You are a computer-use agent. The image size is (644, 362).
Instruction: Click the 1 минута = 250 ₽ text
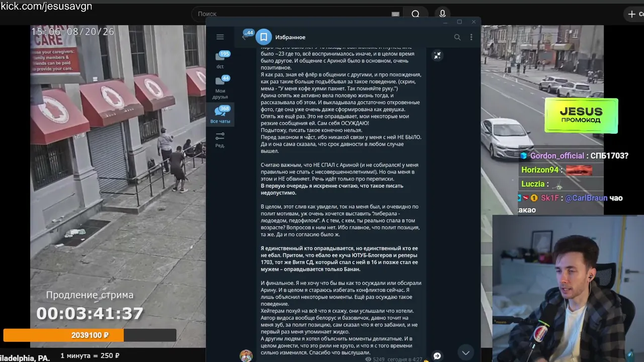coord(90,356)
